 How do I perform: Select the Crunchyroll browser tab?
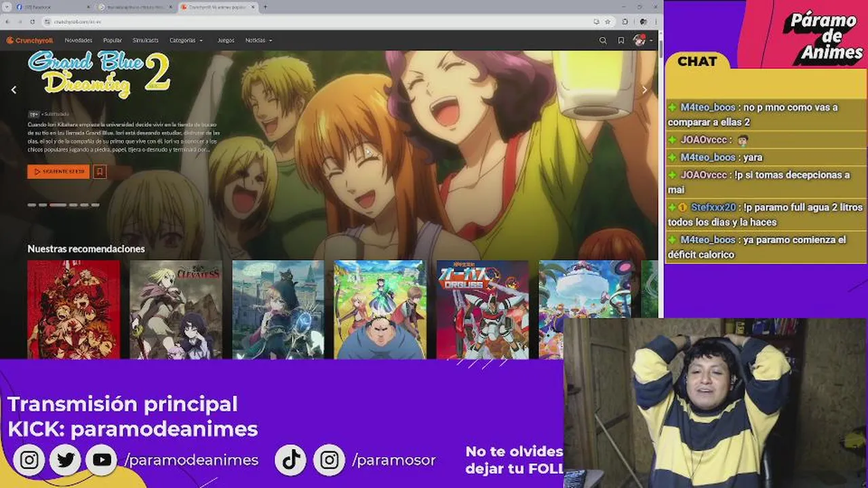point(218,7)
